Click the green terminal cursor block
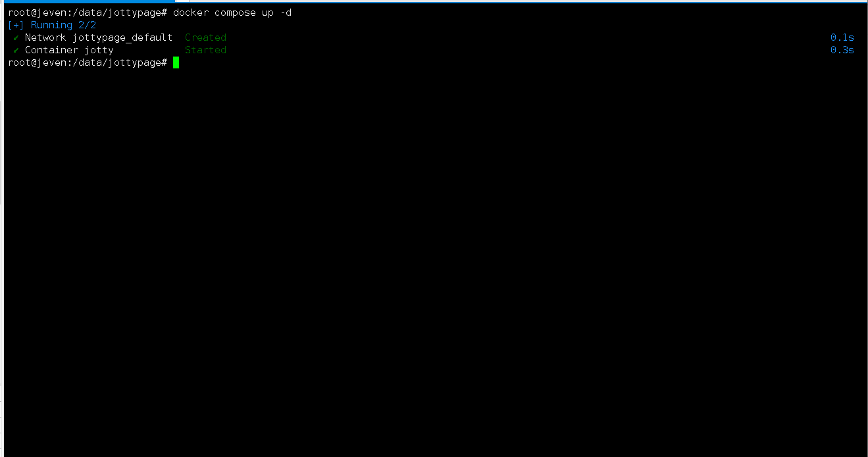This screenshot has width=868, height=457. pos(176,62)
